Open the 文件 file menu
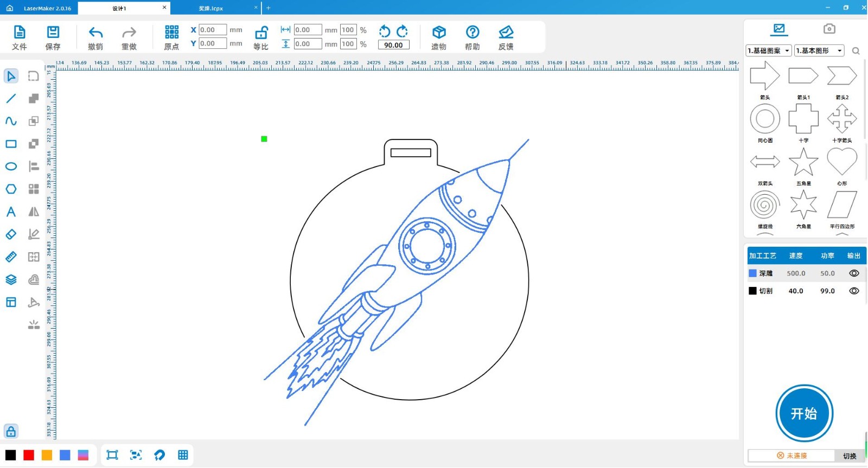The image size is (868, 468). coord(19,33)
